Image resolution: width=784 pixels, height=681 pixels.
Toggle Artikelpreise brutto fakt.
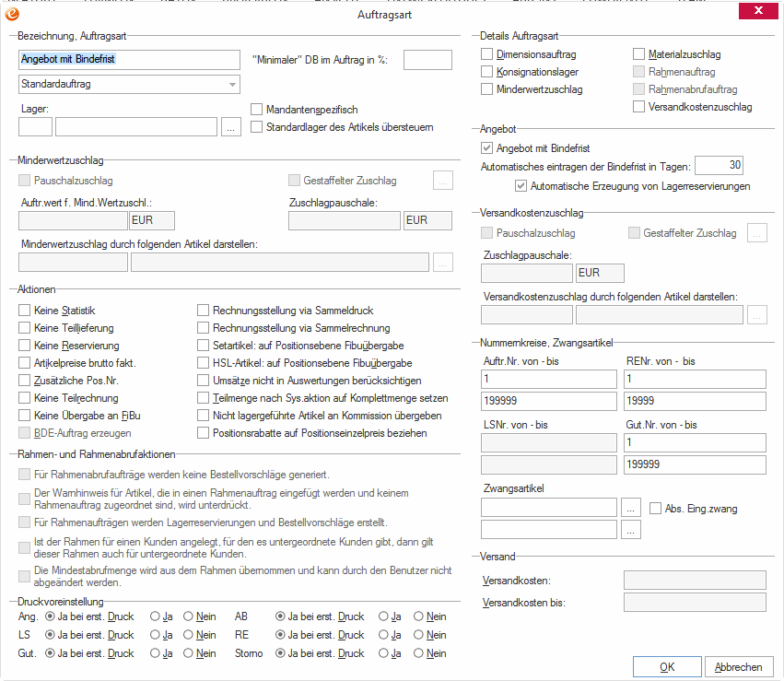tap(24, 363)
